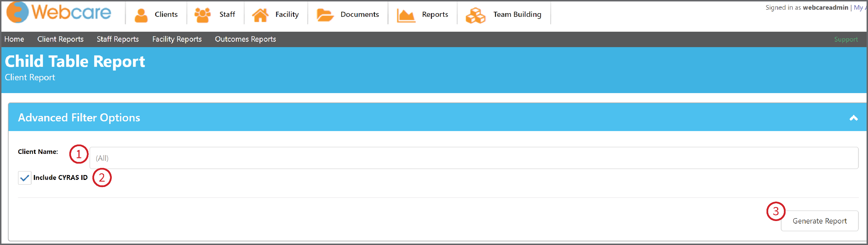The height and width of the screenshot is (245, 868).
Task: Click the Webcare logo
Action: coord(59,12)
